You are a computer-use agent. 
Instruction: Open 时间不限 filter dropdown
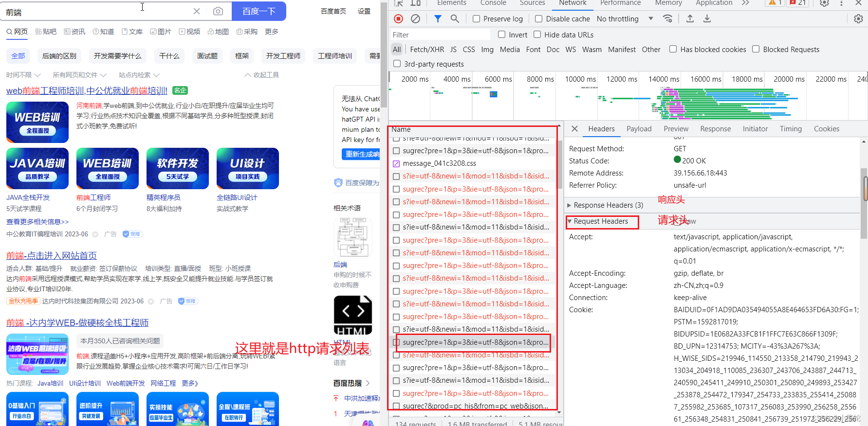23,75
